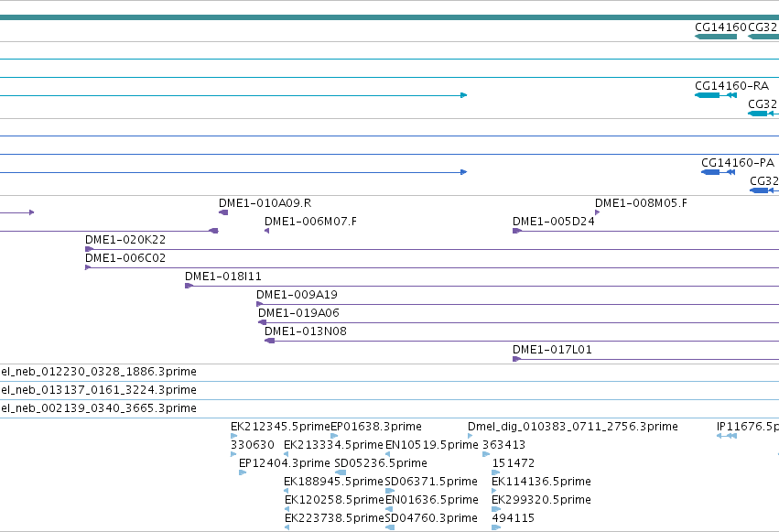Click the 363413 feature label
Viewport: 779px width, 532px height.
(503, 445)
